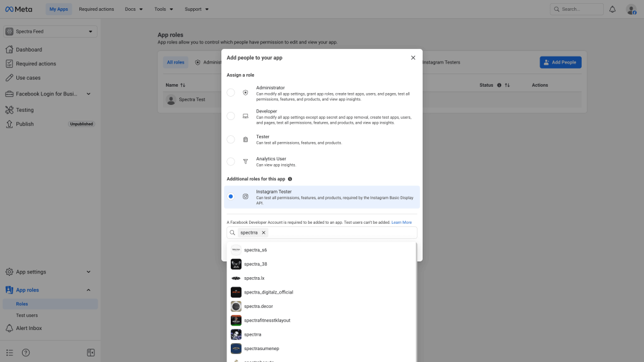Viewport: 644px width, 362px height.
Task: Open notifications bell
Action: [x=613, y=9]
